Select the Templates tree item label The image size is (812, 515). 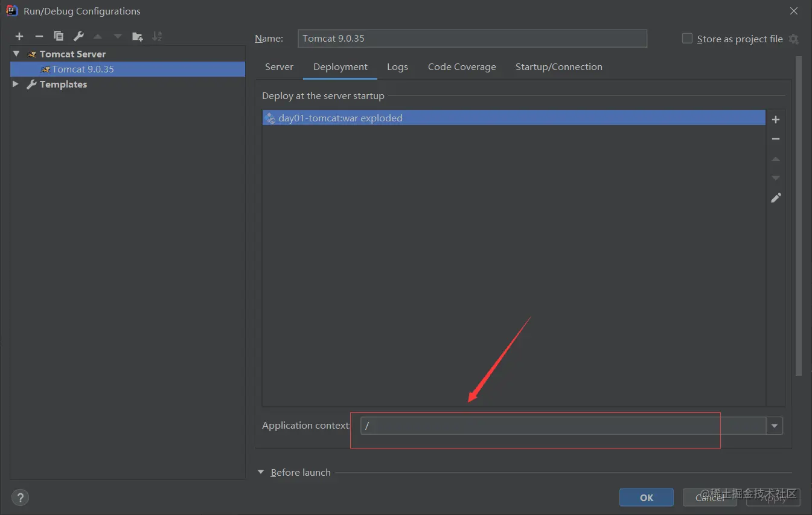tap(63, 85)
